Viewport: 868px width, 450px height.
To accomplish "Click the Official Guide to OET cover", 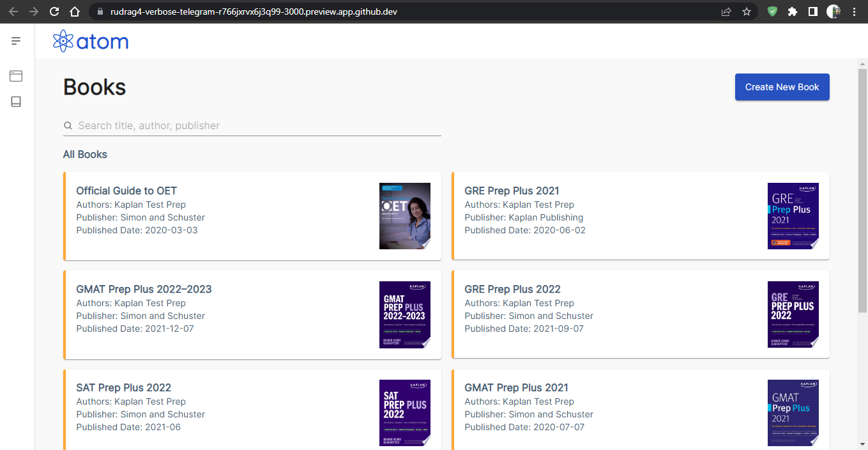I will tap(405, 216).
